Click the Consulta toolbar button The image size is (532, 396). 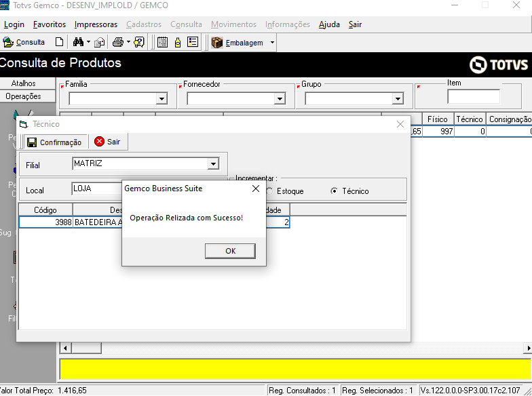click(24, 42)
